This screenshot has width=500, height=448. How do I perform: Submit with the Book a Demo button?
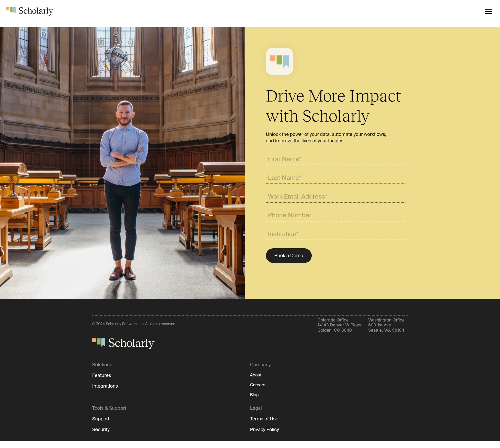pyautogui.click(x=289, y=256)
